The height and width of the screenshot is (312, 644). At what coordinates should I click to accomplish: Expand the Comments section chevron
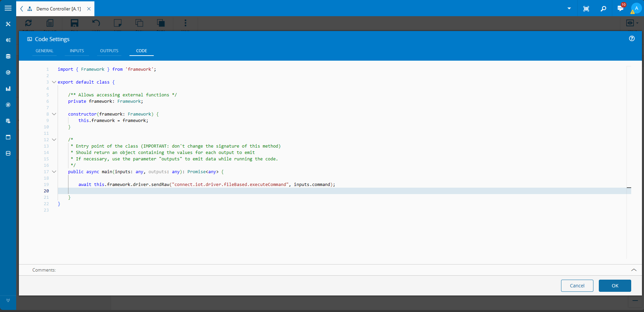634,270
